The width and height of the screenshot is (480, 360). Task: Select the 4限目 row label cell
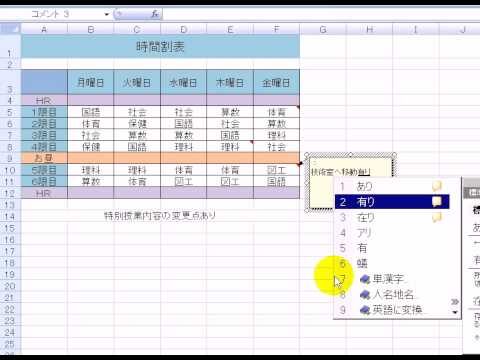pyautogui.click(x=44, y=147)
